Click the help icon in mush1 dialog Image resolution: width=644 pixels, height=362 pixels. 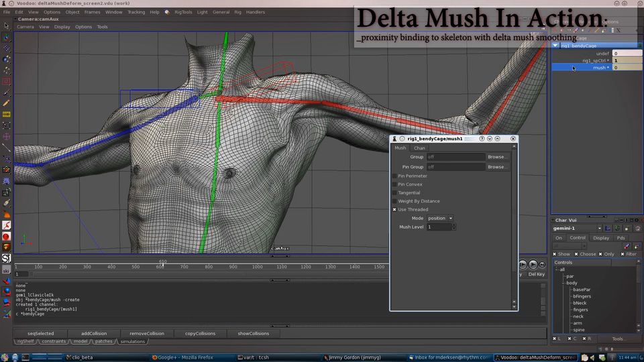point(482,139)
